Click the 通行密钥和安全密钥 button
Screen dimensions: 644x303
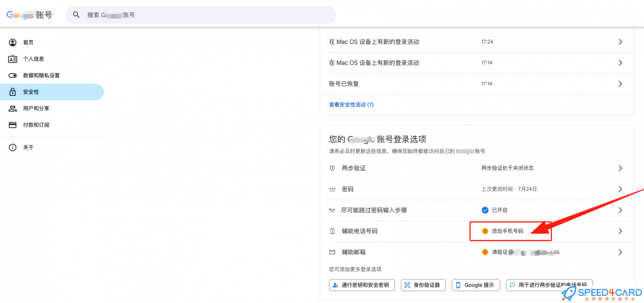(x=362, y=285)
